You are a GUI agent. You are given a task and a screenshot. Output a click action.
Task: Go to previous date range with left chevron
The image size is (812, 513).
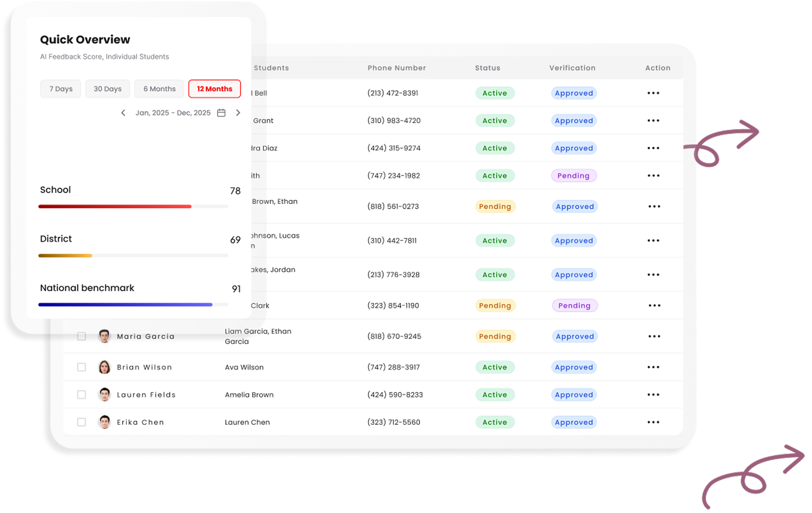[123, 113]
